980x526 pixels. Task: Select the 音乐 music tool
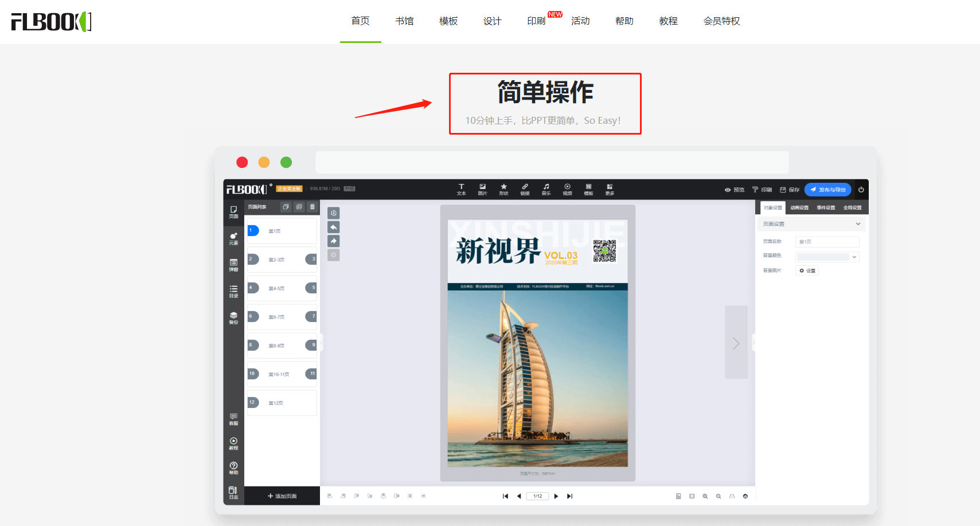point(546,190)
